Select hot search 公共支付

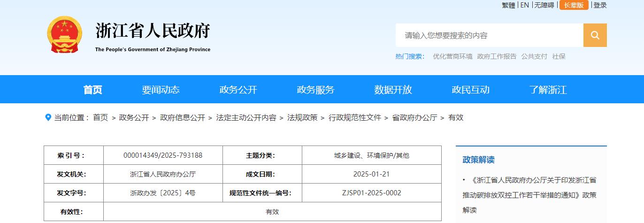click(534, 56)
